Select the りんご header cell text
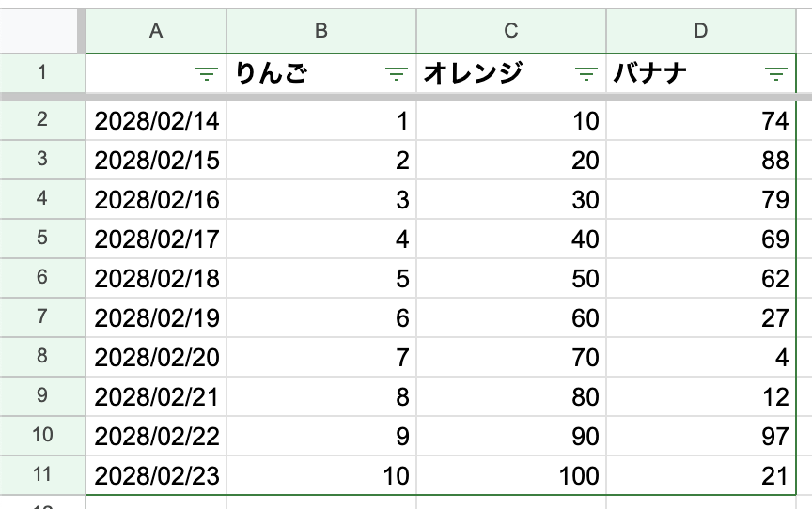812x509 pixels. click(x=272, y=73)
